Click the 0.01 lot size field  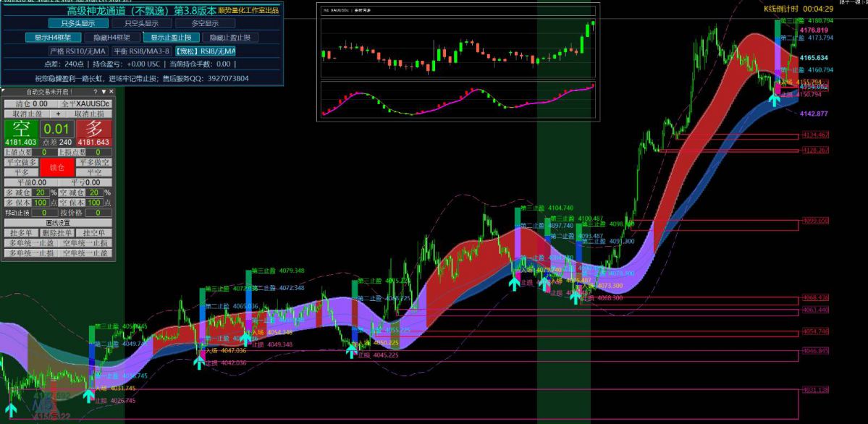click(57, 129)
